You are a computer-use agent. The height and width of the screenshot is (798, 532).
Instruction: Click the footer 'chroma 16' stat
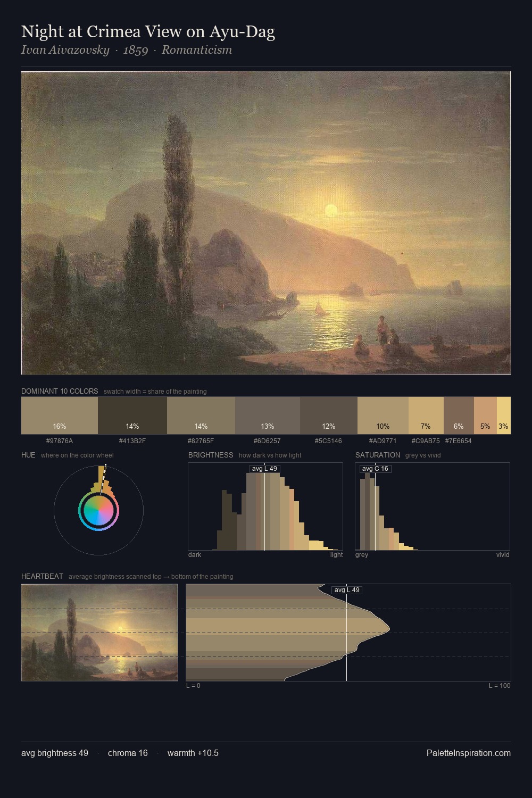coord(128,753)
